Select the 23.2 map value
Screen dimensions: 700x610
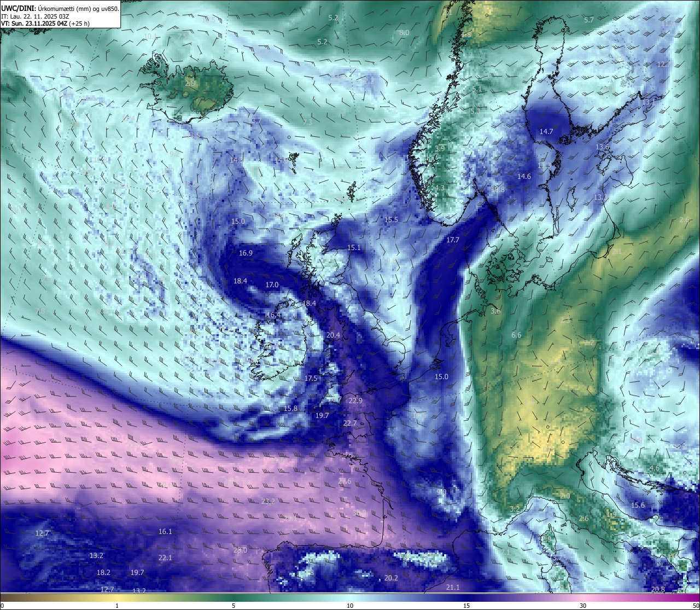pos(268,501)
